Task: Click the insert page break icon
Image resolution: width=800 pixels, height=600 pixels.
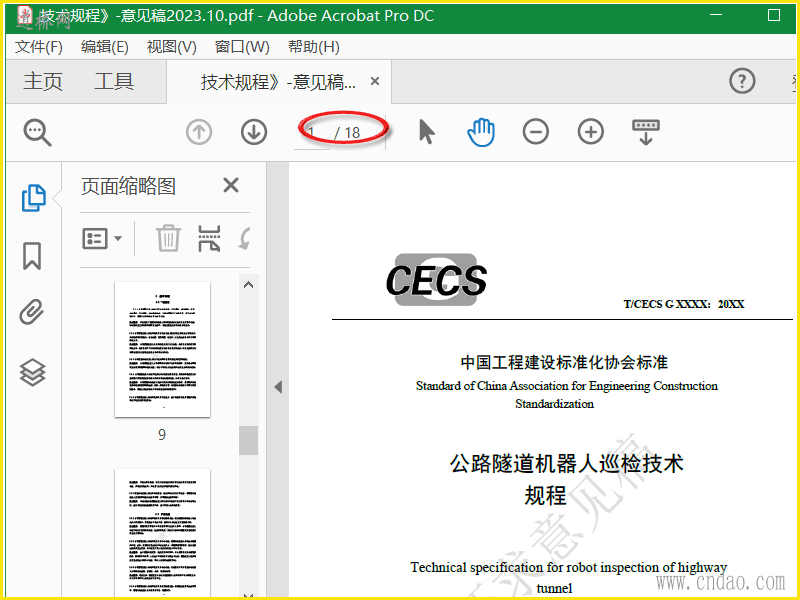Action: coord(209,238)
